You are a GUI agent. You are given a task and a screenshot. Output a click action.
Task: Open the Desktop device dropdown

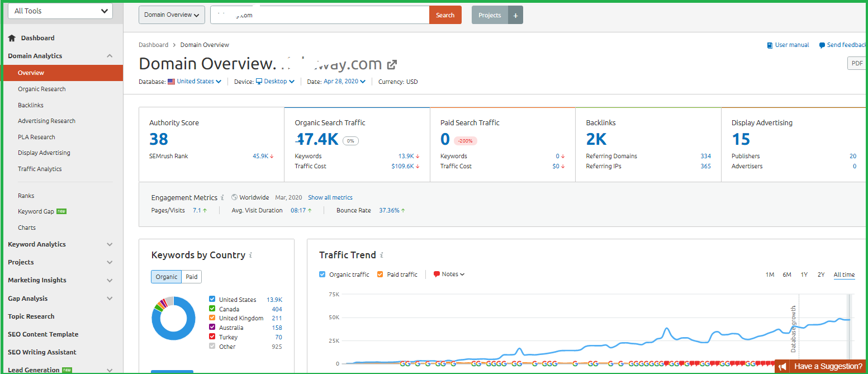pos(279,82)
